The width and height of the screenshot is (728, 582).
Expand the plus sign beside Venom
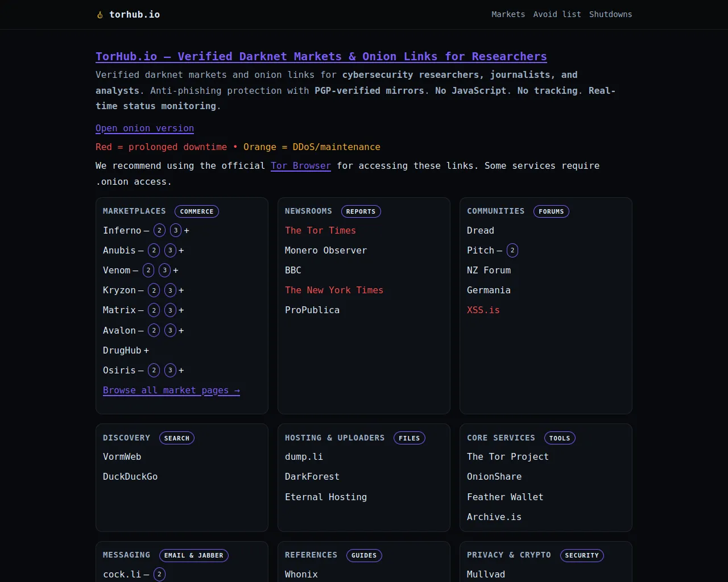pos(176,271)
